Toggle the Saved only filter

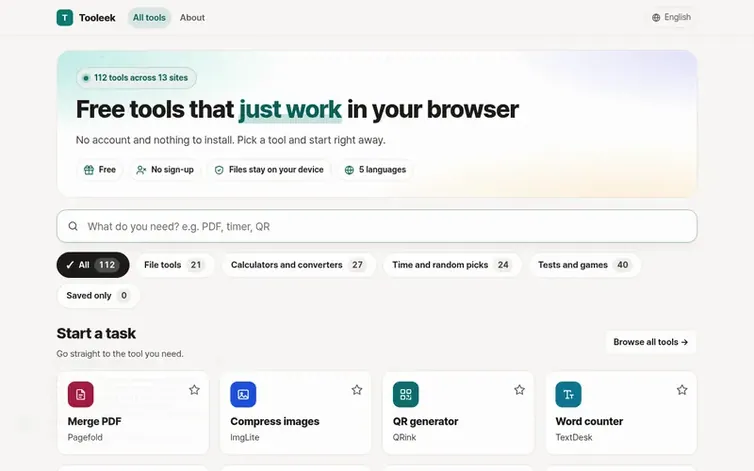pos(98,295)
